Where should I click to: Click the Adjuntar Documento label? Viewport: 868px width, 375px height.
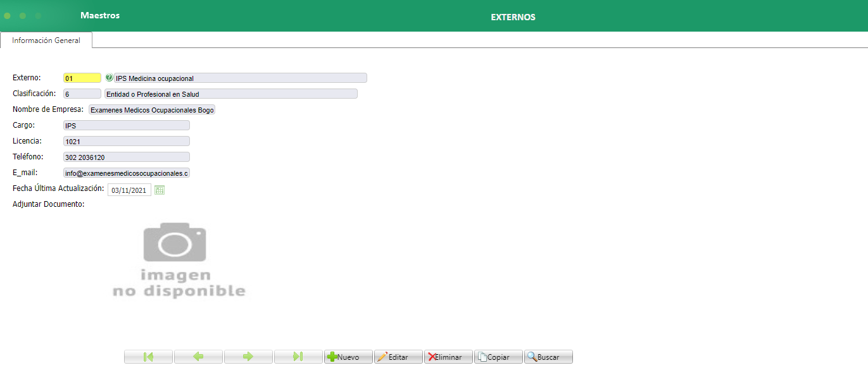(49, 204)
